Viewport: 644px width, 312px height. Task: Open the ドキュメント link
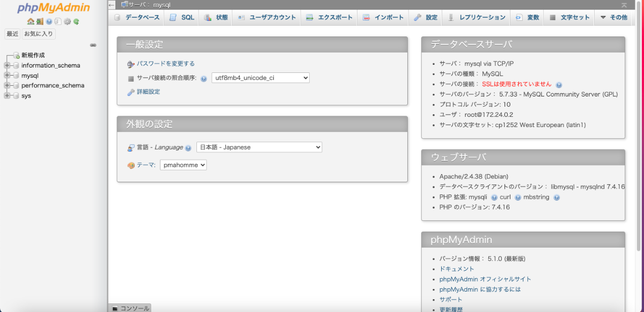(x=457, y=269)
